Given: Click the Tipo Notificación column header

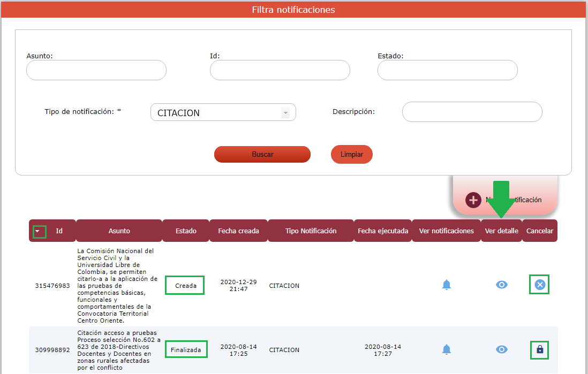Looking at the screenshot, I should point(311,231).
